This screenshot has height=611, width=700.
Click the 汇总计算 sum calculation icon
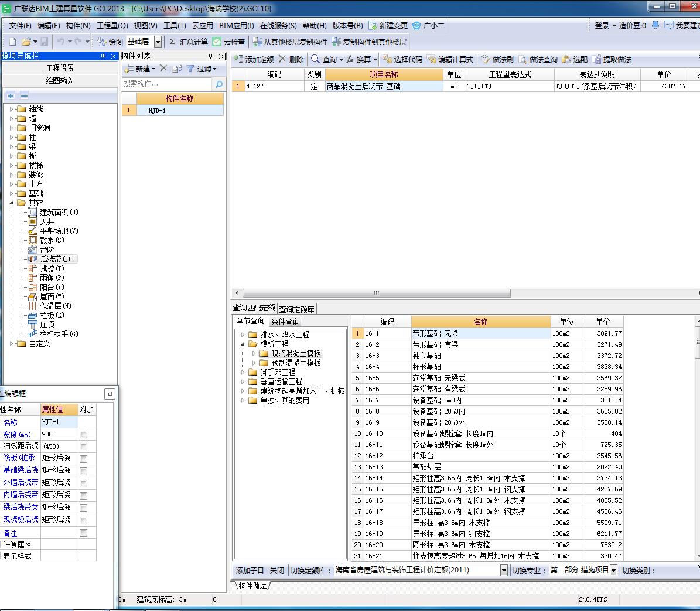pos(173,42)
